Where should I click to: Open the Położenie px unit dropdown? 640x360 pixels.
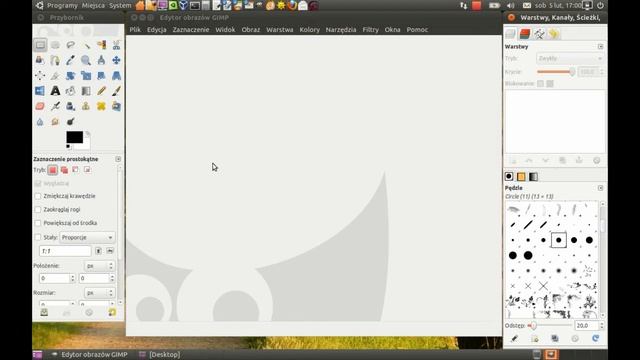100,266
